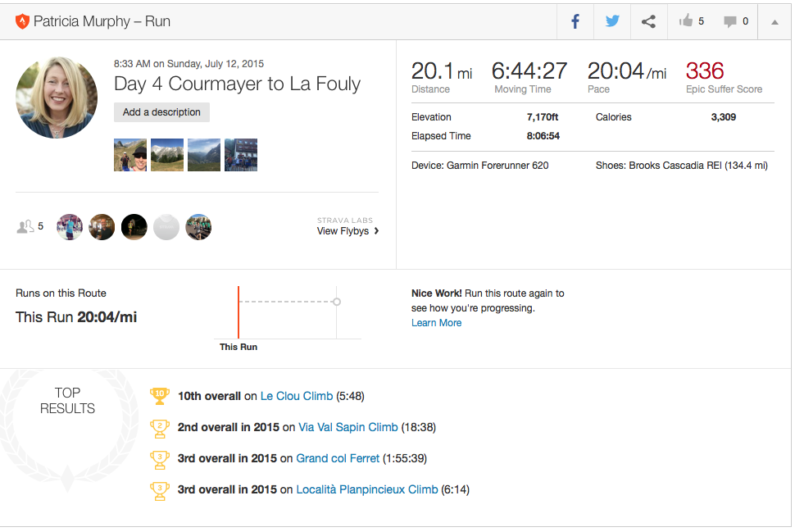Viewport: 795px width, 532px height.
Task: Click the 10th overall trophy icon
Action: pyautogui.click(x=160, y=396)
